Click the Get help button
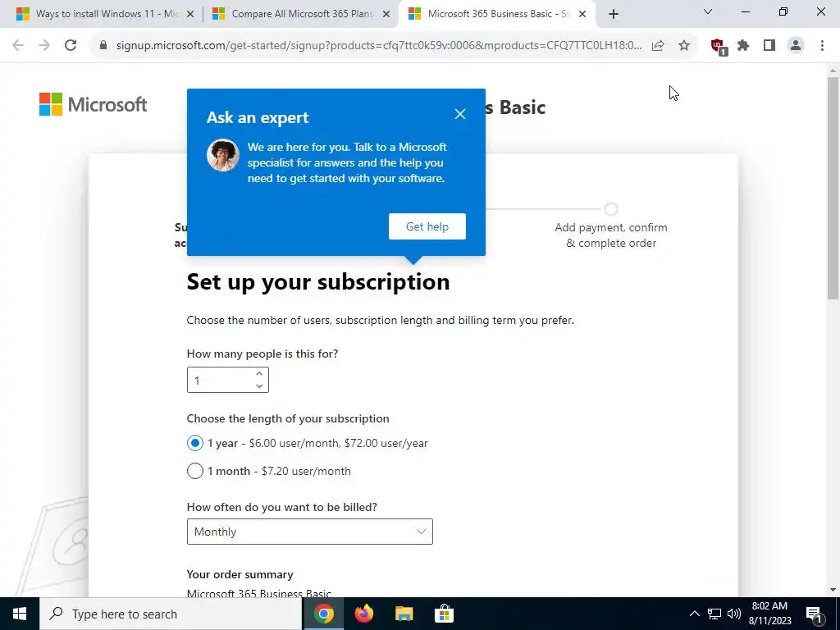Screen dimensions: 840x630 click(x=427, y=226)
